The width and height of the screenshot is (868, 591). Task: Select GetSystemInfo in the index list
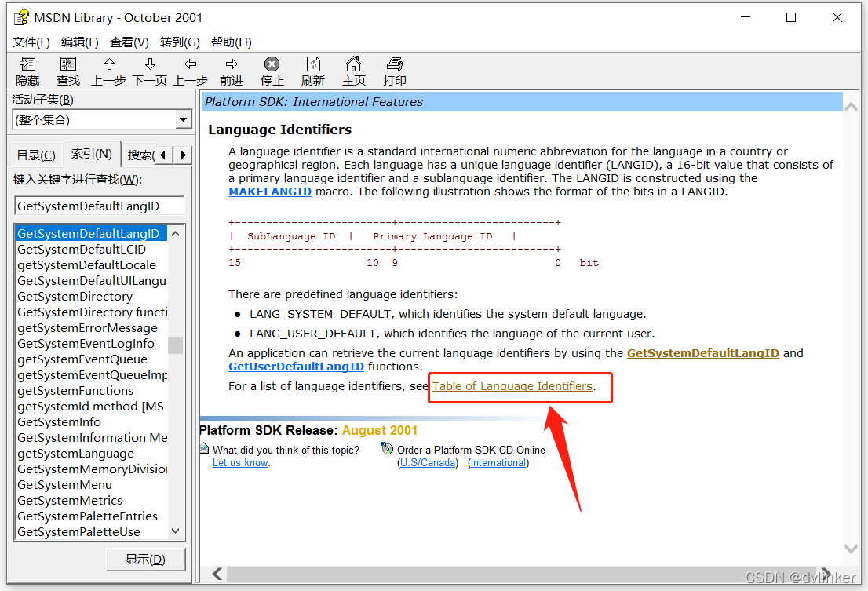(x=91, y=422)
